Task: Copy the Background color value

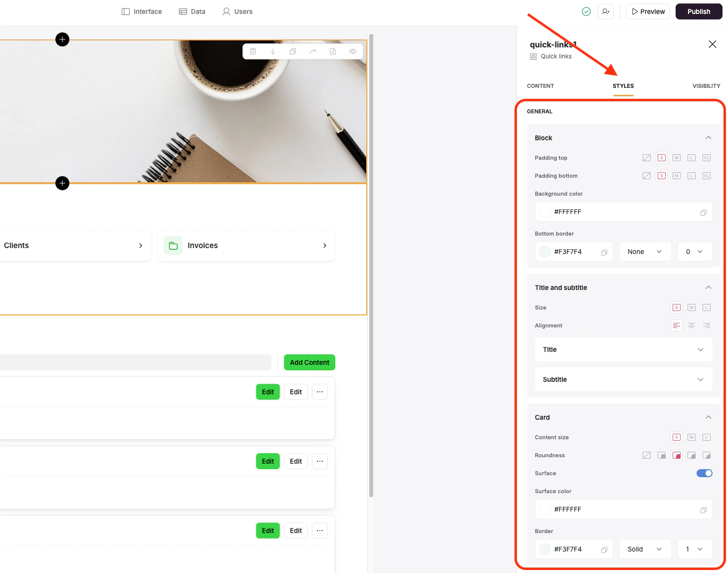Action: click(x=704, y=212)
